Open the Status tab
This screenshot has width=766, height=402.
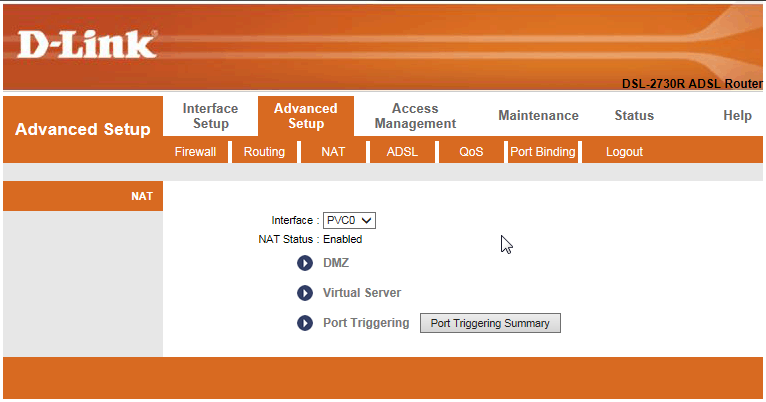coord(634,116)
